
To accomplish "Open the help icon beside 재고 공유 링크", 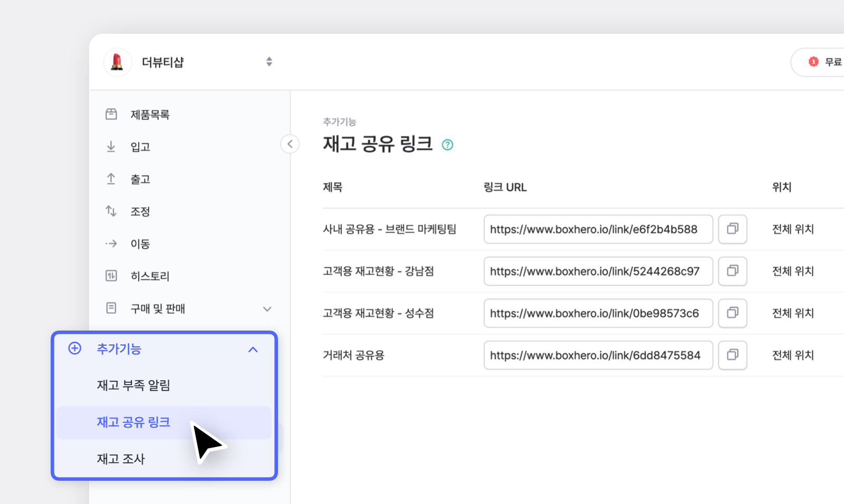I will [x=447, y=144].
